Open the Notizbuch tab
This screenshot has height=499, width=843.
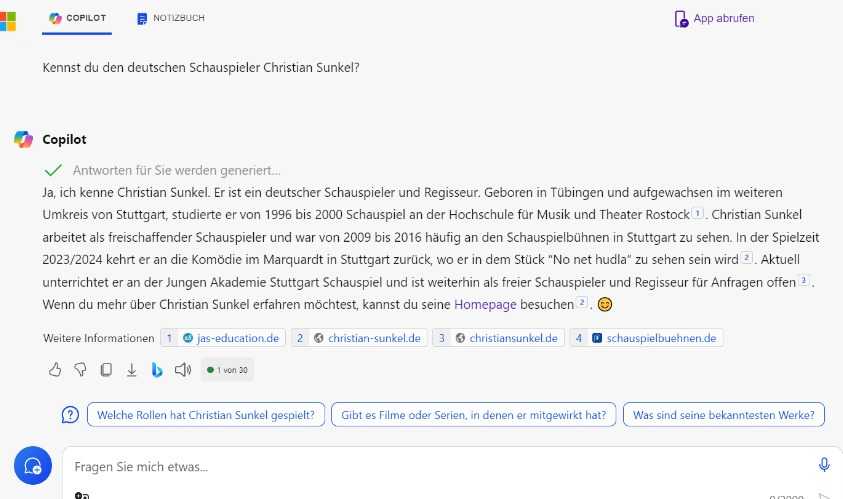[x=170, y=18]
